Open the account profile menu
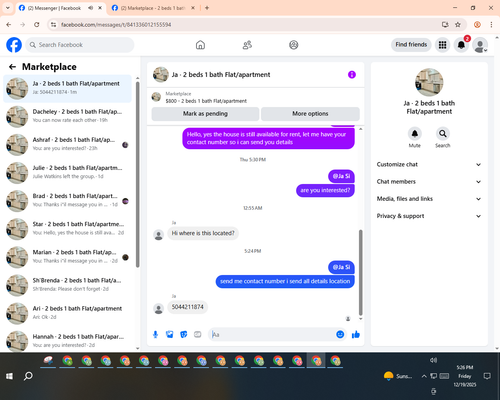 point(480,45)
